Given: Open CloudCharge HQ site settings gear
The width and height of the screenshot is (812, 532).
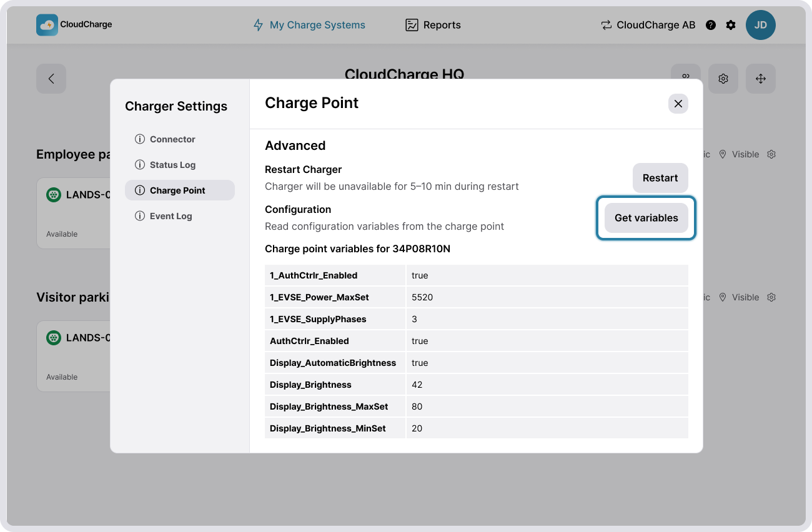Looking at the screenshot, I should [723, 79].
